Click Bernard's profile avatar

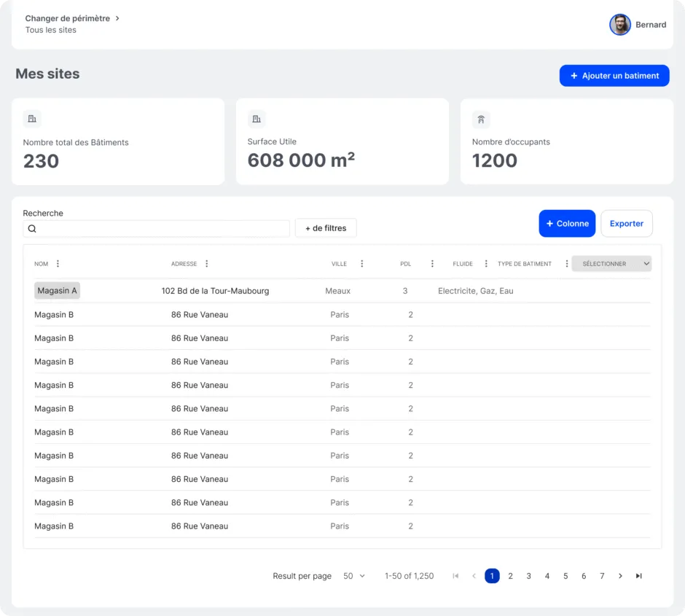click(620, 25)
